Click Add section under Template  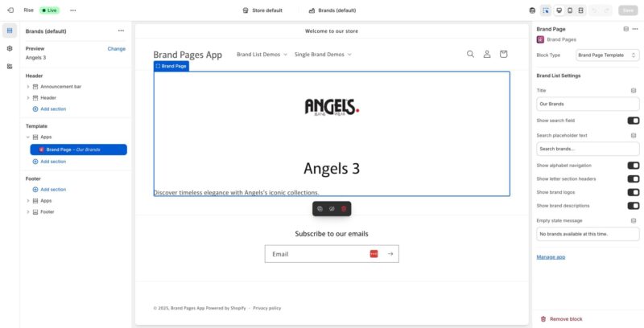click(49, 162)
